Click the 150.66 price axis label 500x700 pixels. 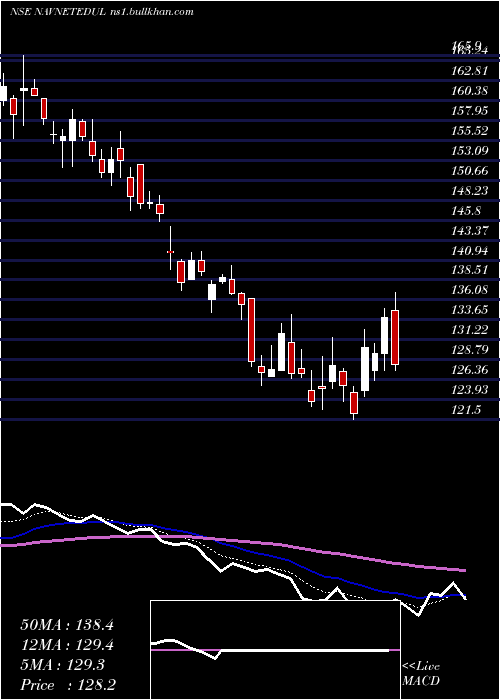[x=471, y=171]
